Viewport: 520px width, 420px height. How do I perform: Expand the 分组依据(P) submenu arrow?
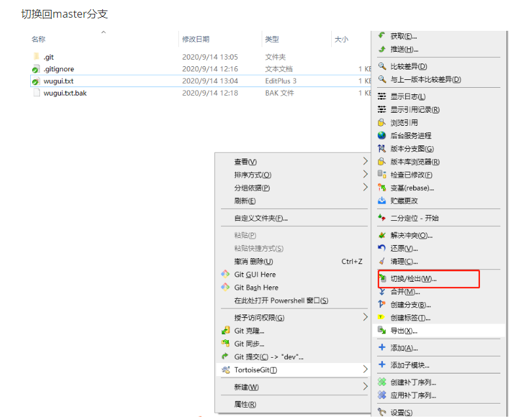(x=365, y=187)
